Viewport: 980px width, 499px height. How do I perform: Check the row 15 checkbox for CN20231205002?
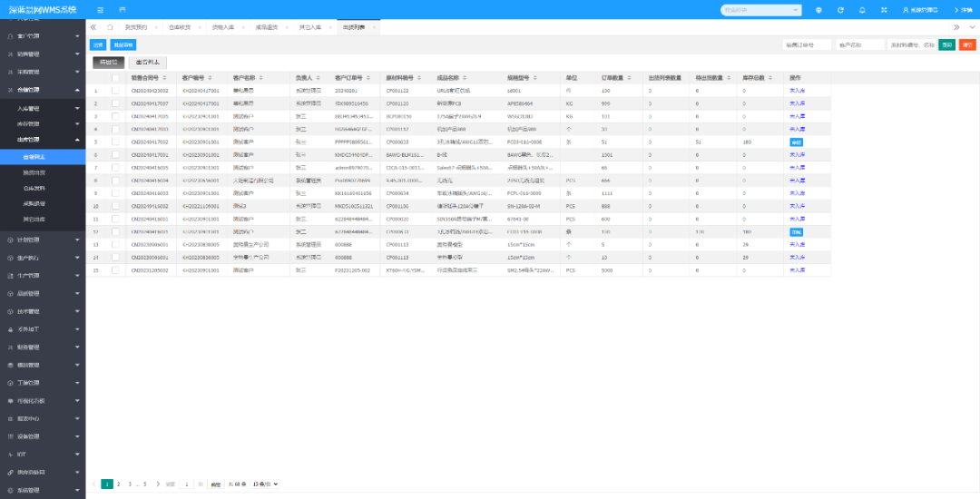point(115,270)
